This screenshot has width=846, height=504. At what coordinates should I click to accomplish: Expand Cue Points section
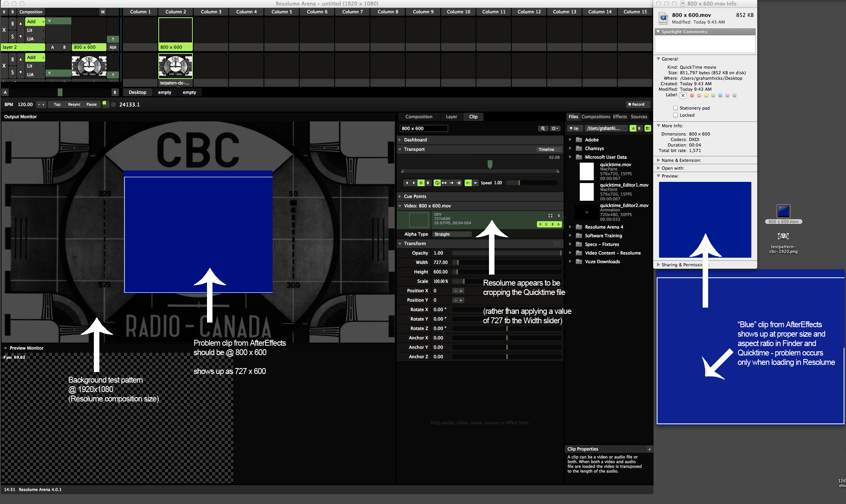(x=400, y=196)
